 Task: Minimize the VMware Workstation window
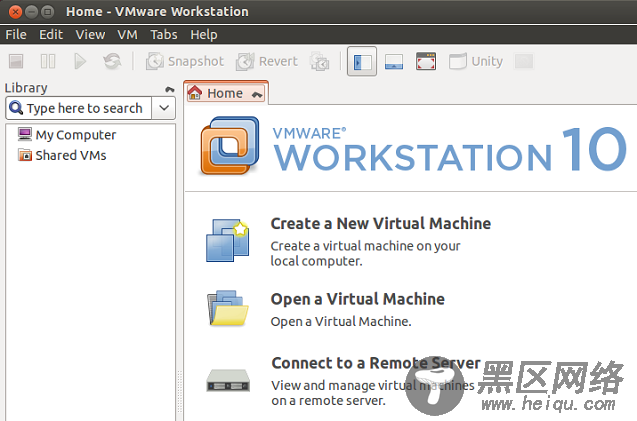coord(31,12)
